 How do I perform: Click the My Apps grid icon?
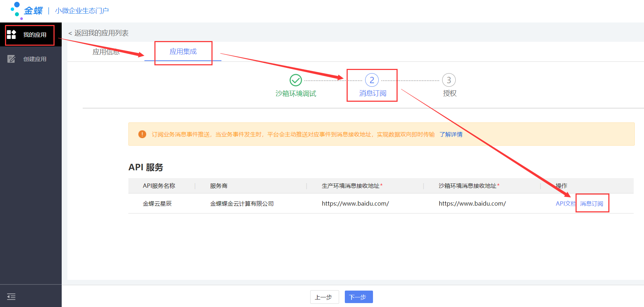[x=11, y=35]
